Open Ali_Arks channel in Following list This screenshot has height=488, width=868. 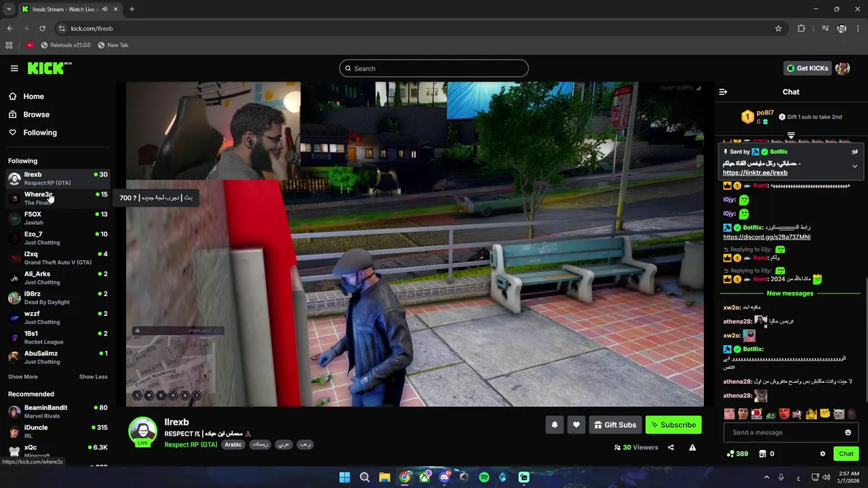pos(58,278)
